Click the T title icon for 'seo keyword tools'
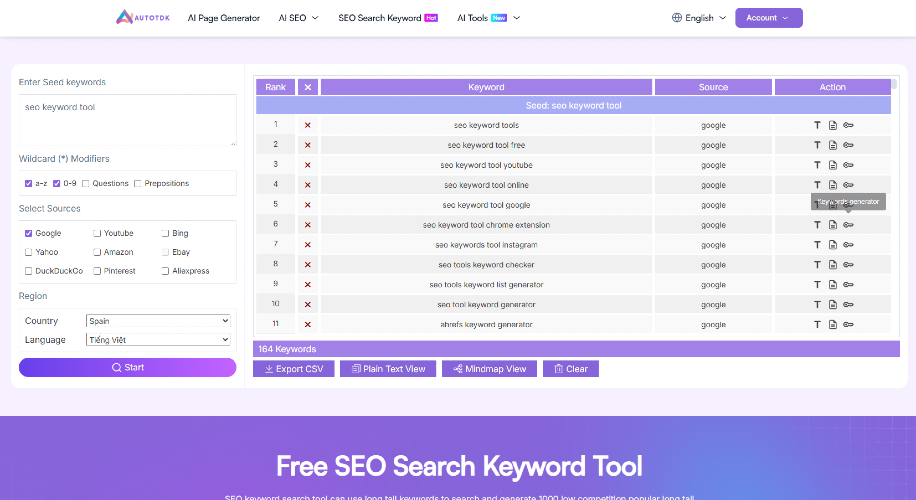The width and height of the screenshot is (916, 500). 817,125
